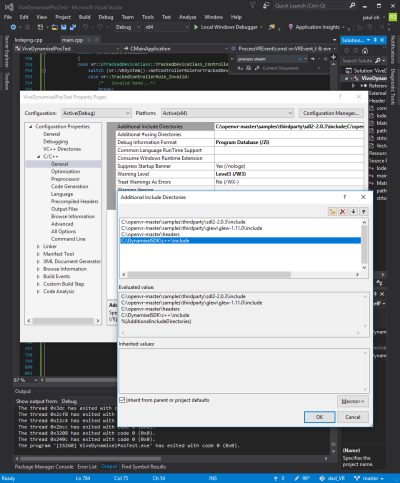Expand the Linker node in property tree
Screen dimensions: 400x483
(38, 246)
